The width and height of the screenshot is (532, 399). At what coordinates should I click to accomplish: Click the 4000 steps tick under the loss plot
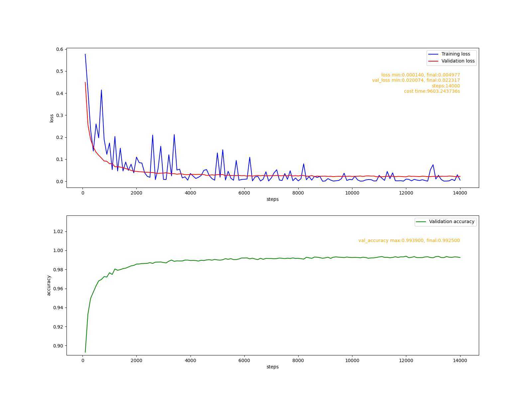pos(190,193)
